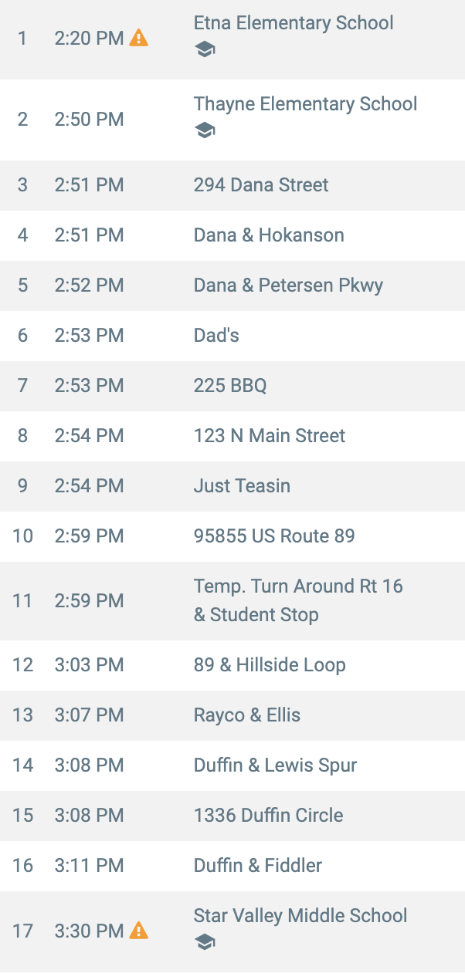This screenshot has height=980, width=465.
Task: Choose the Duffin & Lewis Spur stop
Action: point(275,765)
